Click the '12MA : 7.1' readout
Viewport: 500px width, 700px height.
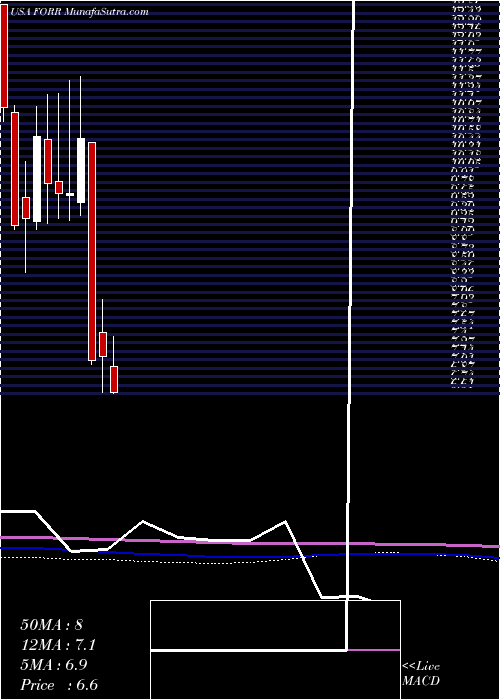tap(58, 645)
